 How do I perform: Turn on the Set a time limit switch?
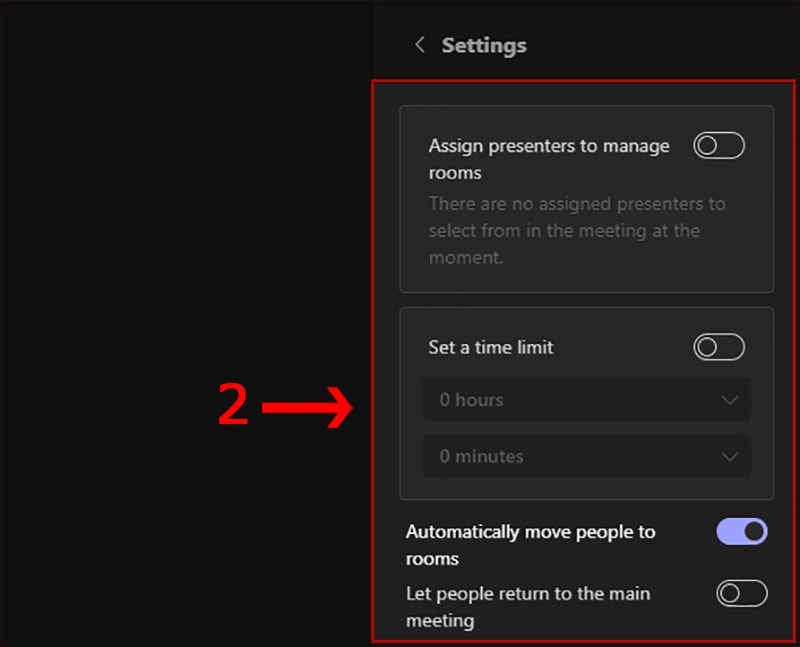click(719, 347)
